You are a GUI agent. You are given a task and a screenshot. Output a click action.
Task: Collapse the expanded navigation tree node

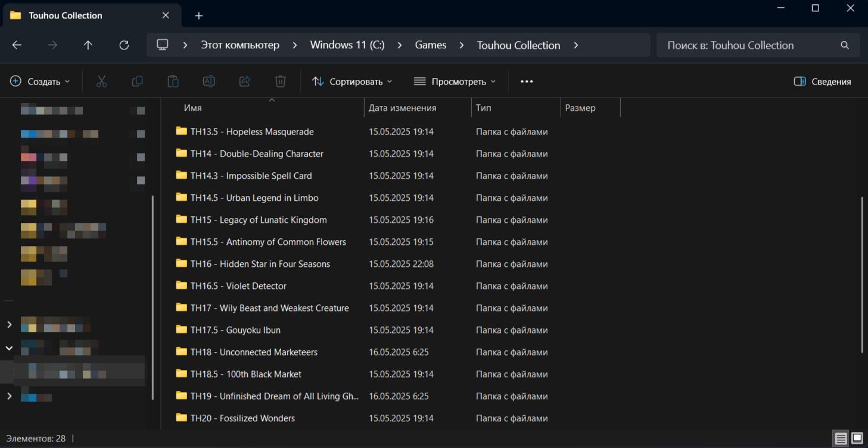pos(9,348)
